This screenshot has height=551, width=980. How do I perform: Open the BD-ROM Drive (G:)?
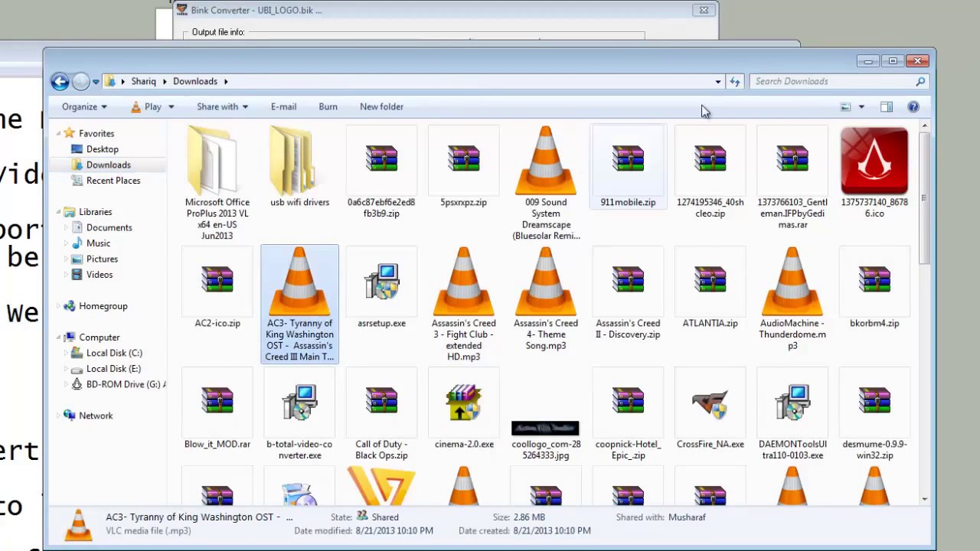point(119,385)
